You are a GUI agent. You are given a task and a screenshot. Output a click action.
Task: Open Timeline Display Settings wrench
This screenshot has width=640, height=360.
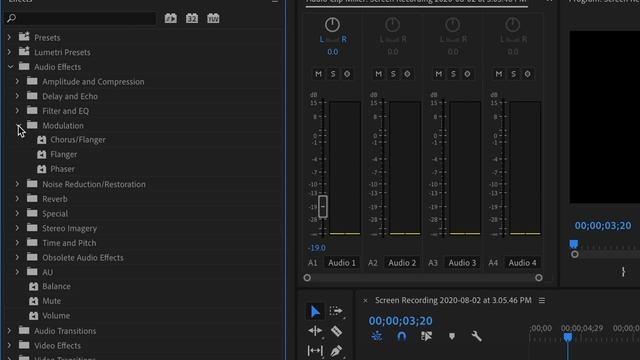(x=476, y=336)
